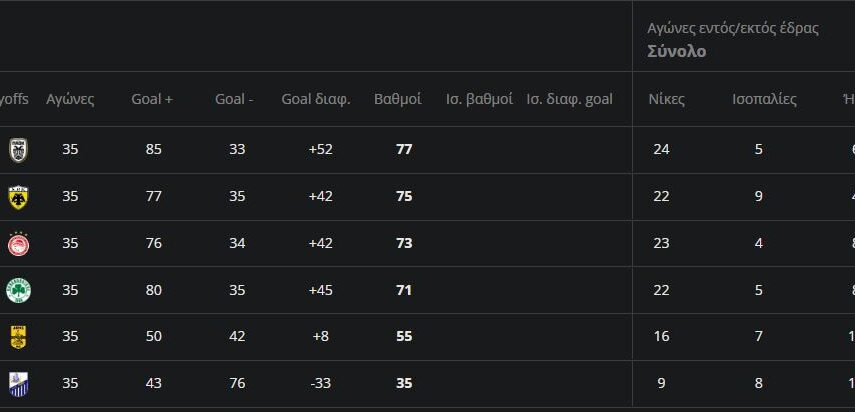This screenshot has width=855, height=412.
Task: Select the Ισ. διαφ. goal header
Action: tap(569, 99)
